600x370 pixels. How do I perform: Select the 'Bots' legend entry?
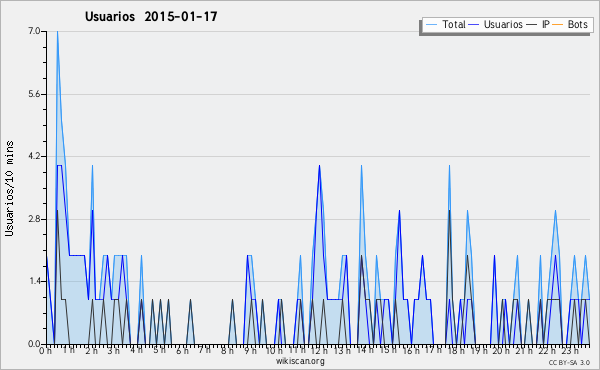pos(571,24)
